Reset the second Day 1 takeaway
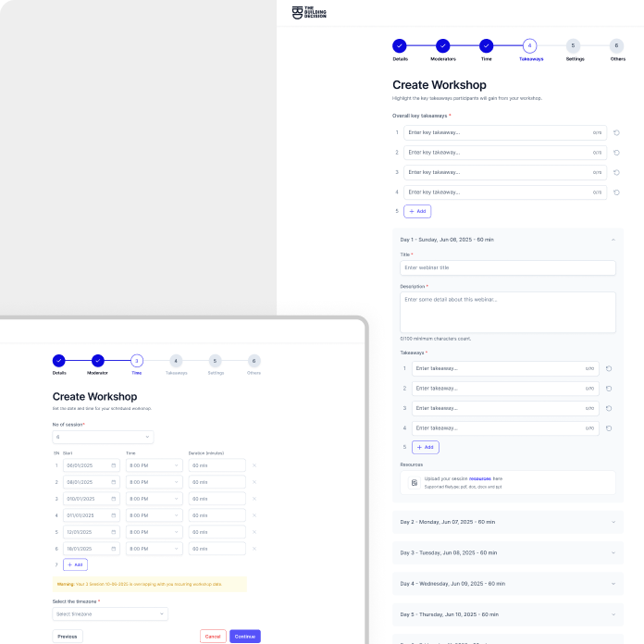This screenshot has height=644, width=644. tap(609, 389)
